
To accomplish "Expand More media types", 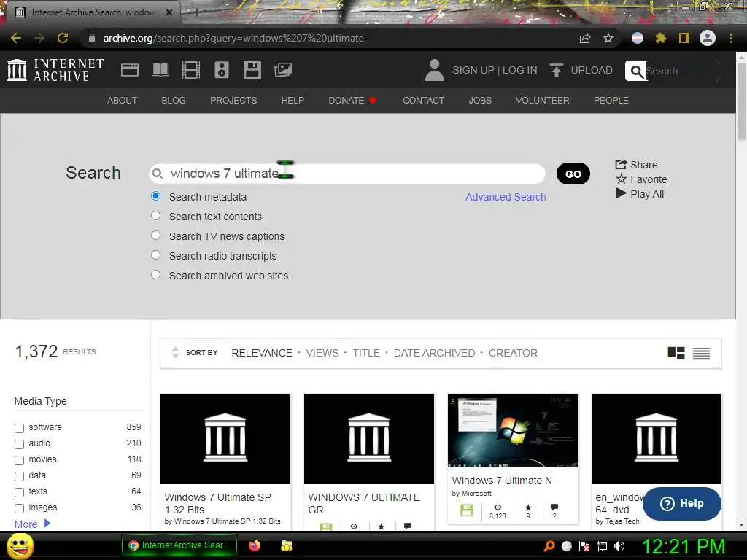I will [x=32, y=524].
